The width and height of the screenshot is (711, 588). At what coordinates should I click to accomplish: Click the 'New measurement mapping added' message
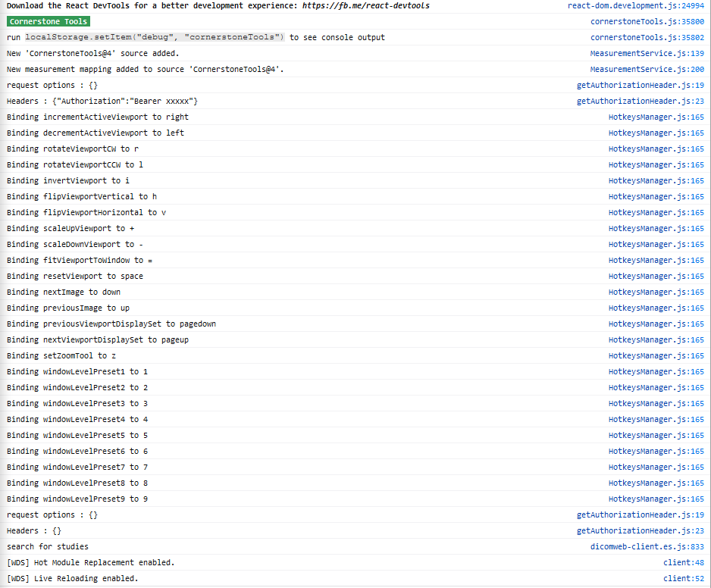pos(145,70)
